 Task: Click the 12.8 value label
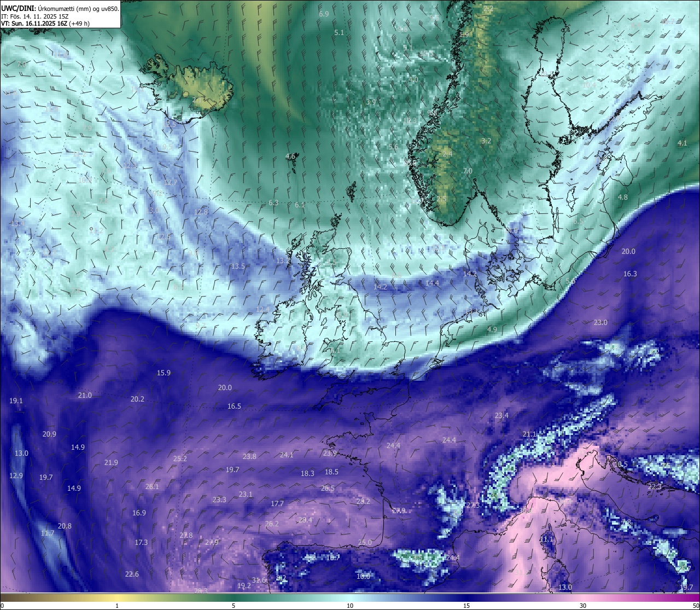[x=201, y=212]
